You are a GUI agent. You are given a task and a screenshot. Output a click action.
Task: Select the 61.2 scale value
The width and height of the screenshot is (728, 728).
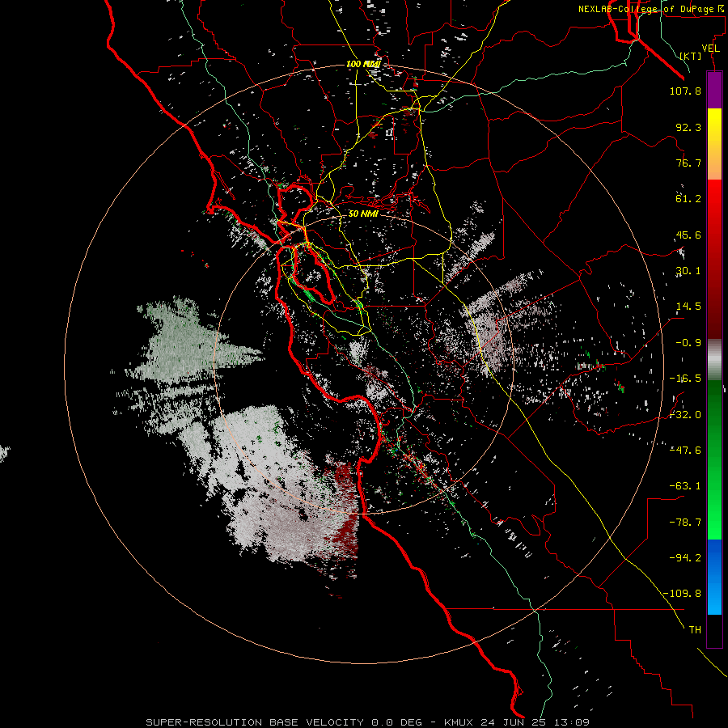[688, 199]
